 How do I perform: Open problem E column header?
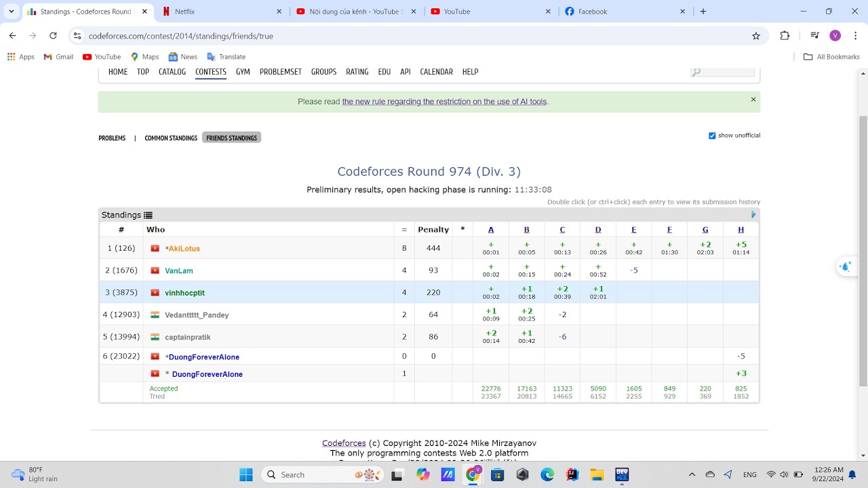[x=634, y=230]
